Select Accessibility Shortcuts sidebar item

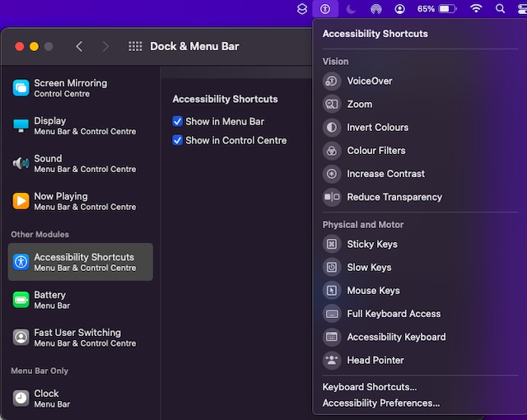coord(81,262)
